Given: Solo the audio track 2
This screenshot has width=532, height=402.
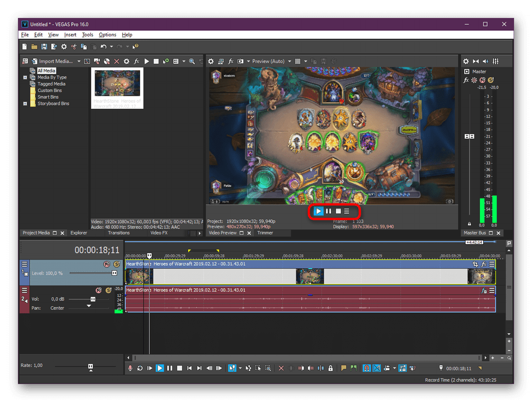Looking at the screenshot, I should pos(108,290).
